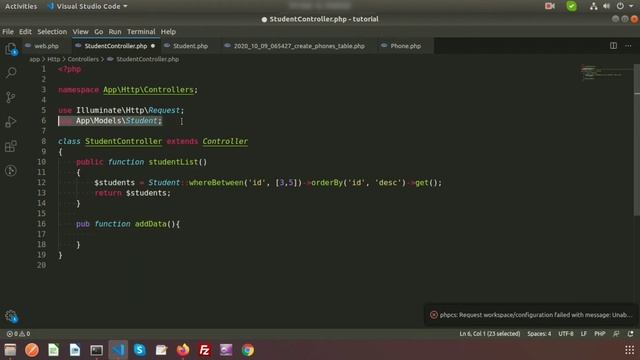Open the Help menu

(168, 31)
